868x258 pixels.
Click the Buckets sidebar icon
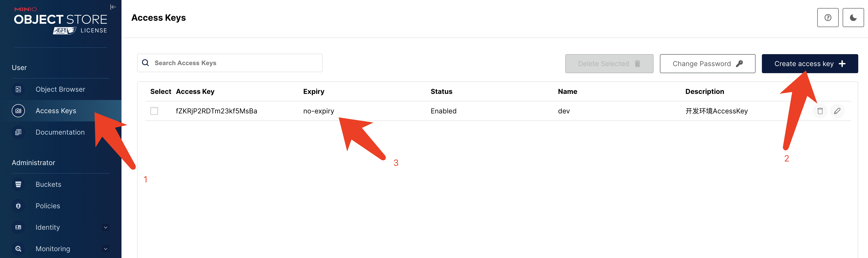click(x=18, y=184)
